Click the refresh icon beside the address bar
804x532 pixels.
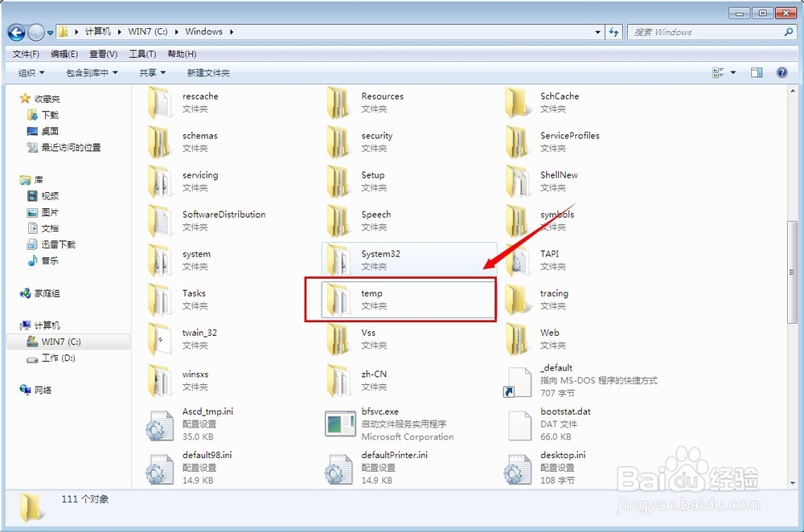[613, 32]
